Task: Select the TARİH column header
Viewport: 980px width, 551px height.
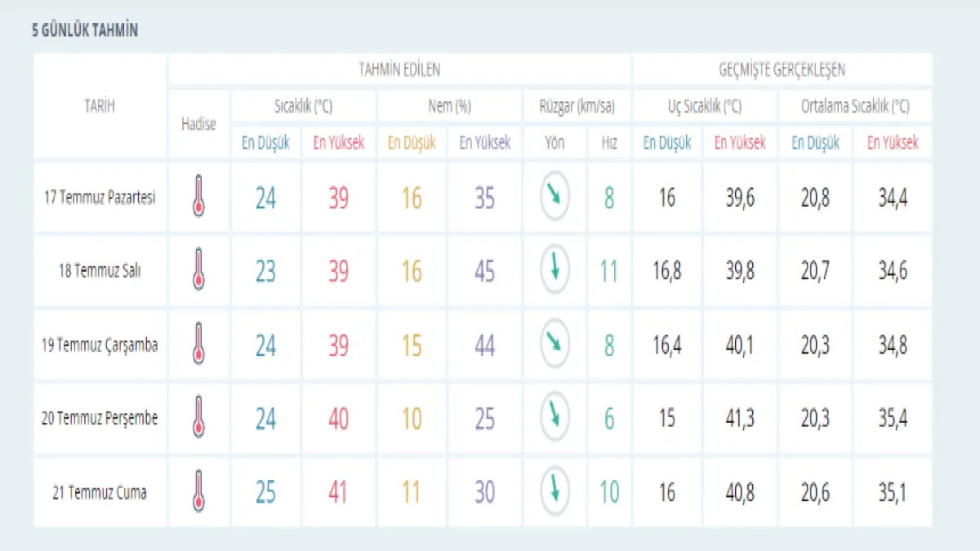Action: click(100, 106)
